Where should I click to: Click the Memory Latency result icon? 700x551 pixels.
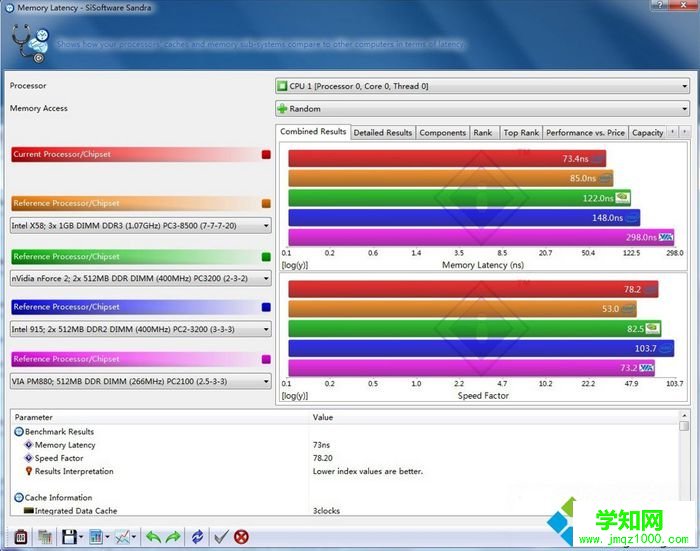[29, 445]
